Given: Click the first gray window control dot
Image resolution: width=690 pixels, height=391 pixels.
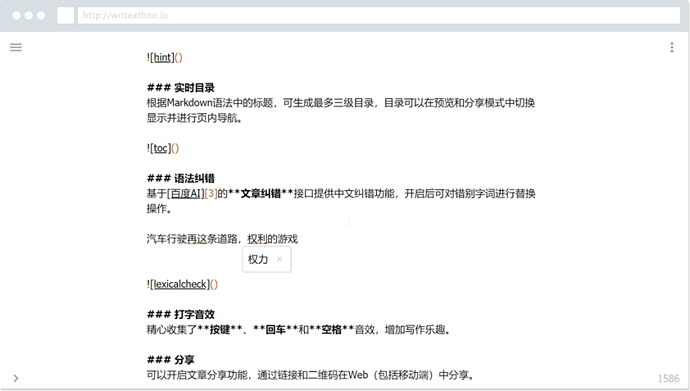Looking at the screenshot, I should click(x=16, y=15).
